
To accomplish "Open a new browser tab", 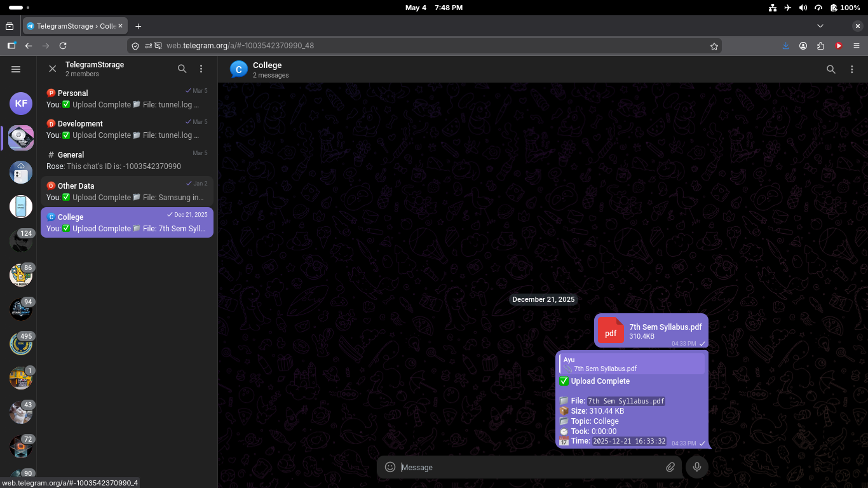I will 138,26.
